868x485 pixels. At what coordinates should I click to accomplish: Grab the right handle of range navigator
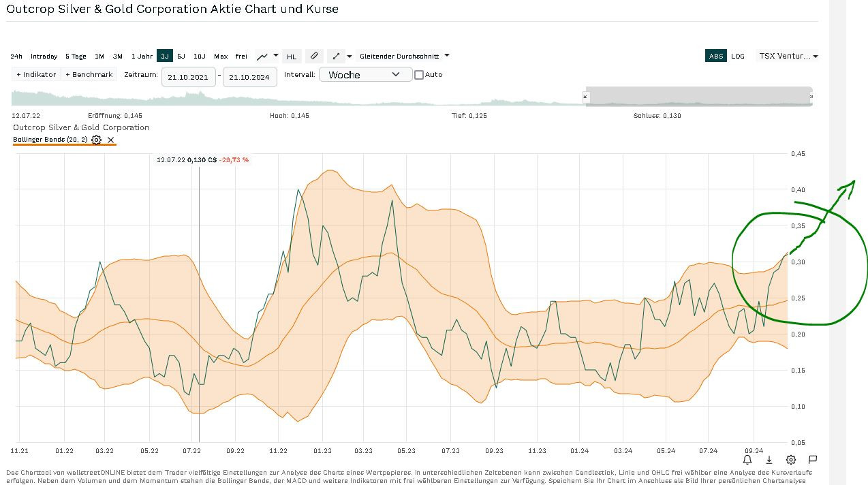(810, 97)
